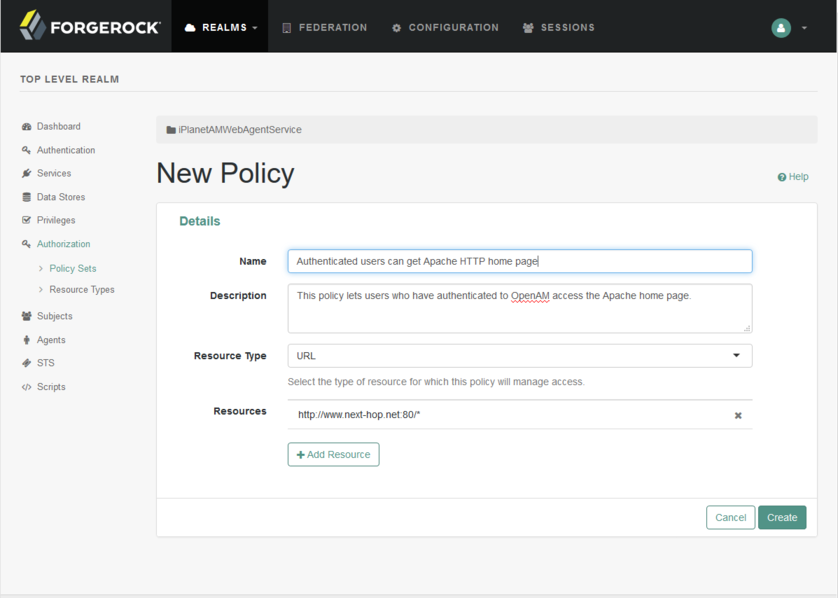Open the Resource Type dropdown
838x598 pixels.
[519, 355]
